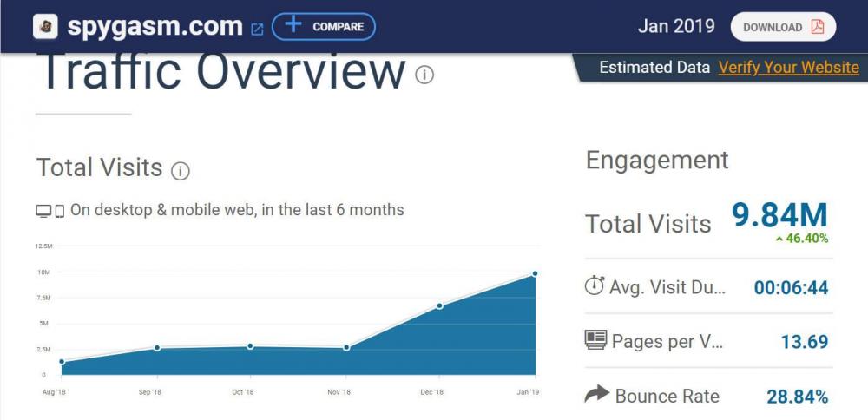Select the Aug '18 data point on the chart
This screenshot has height=420, width=868.
[x=62, y=362]
